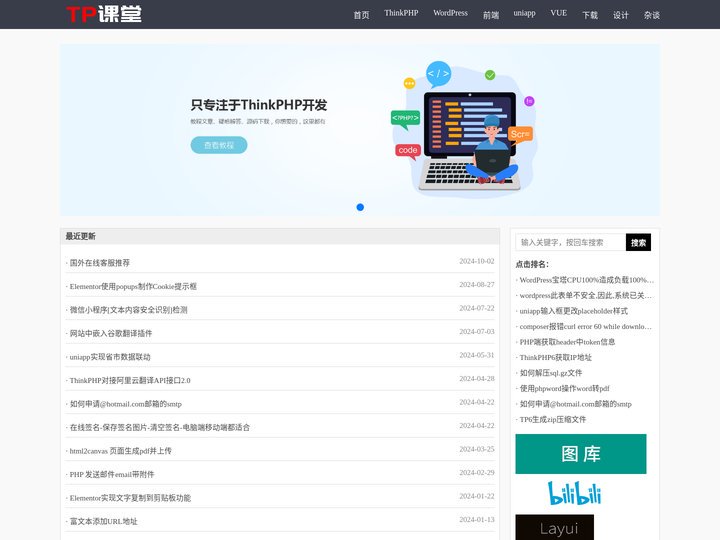Open PHP 发送邮件email带附件 article
The width and height of the screenshot is (720, 540).
click(112, 474)
